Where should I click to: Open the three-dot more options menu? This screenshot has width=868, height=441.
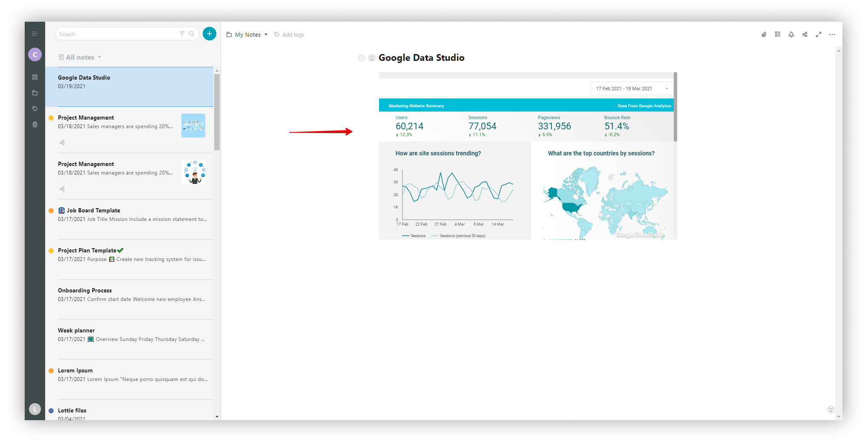(832, 34)
